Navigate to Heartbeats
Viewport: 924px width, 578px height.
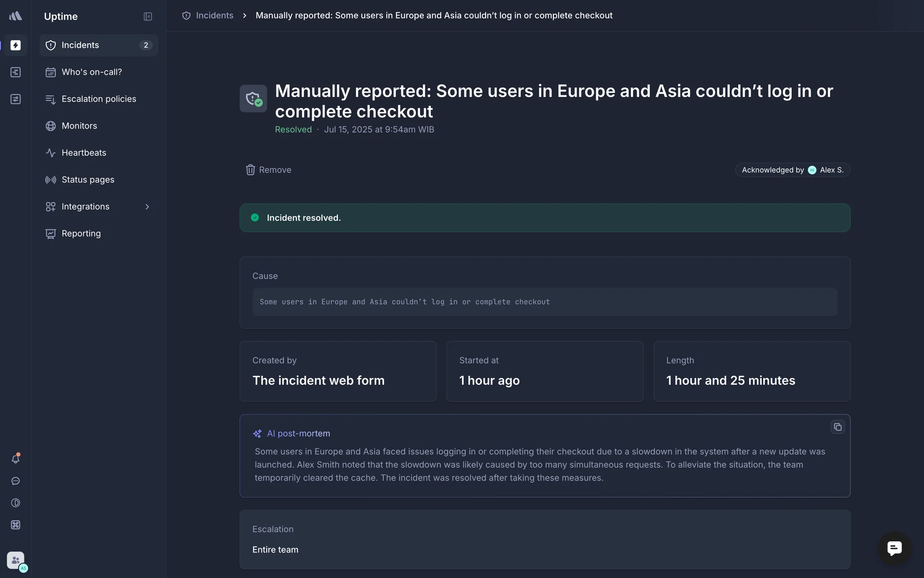point(84,153)
